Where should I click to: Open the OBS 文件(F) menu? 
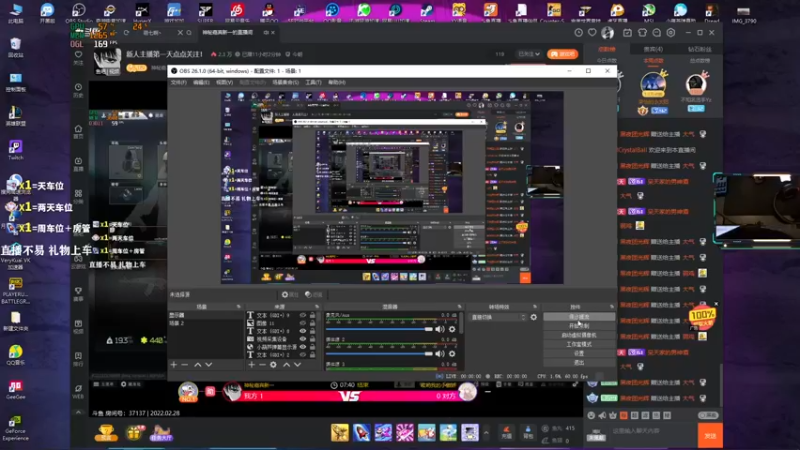click(179, 82)
